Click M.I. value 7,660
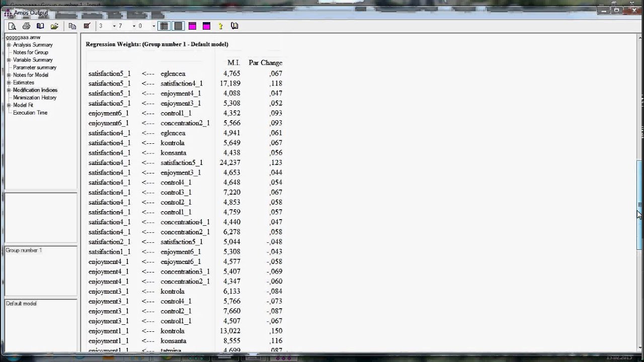The height and width of the screenshot is (362, 644). [231, 311]
